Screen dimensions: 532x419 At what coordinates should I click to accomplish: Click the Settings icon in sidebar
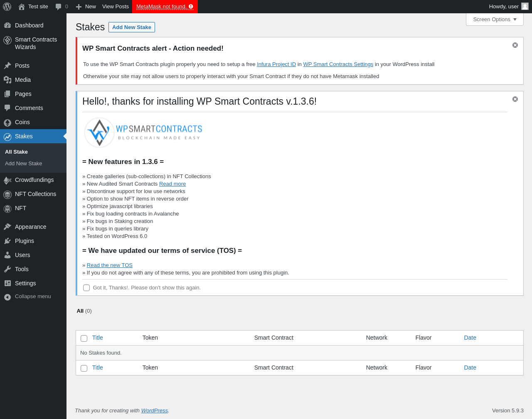(x=7, y=283)
